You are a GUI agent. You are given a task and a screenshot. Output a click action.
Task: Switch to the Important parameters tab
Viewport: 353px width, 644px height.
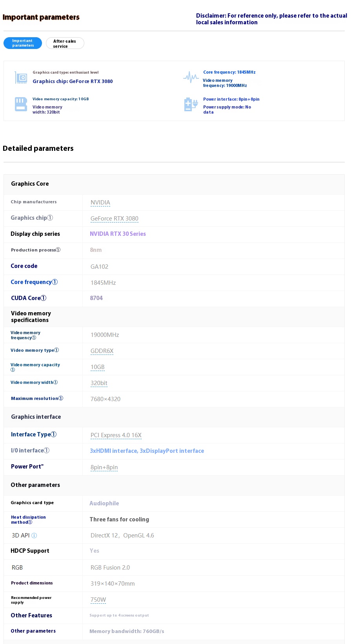click(x=23, y=43)
